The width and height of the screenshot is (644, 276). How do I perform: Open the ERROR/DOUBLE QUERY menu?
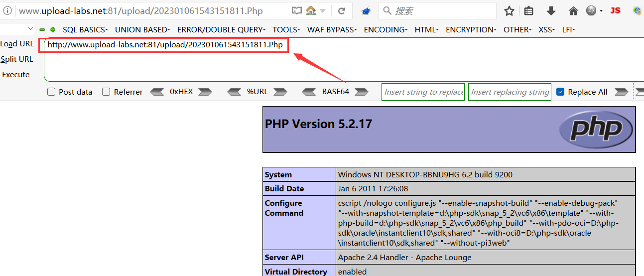pyautogui.click(x=221, y=30)
